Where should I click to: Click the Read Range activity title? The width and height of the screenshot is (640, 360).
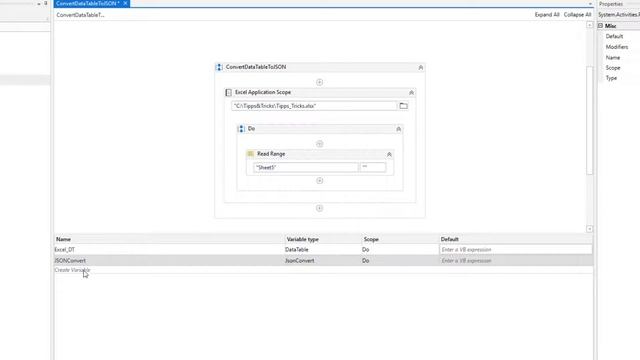coord(271,154)
